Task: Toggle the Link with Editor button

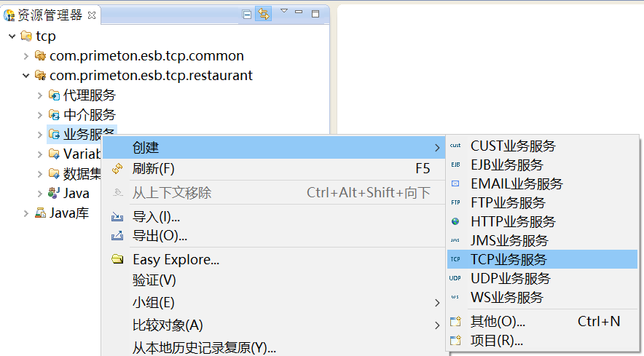Action: 262,14
